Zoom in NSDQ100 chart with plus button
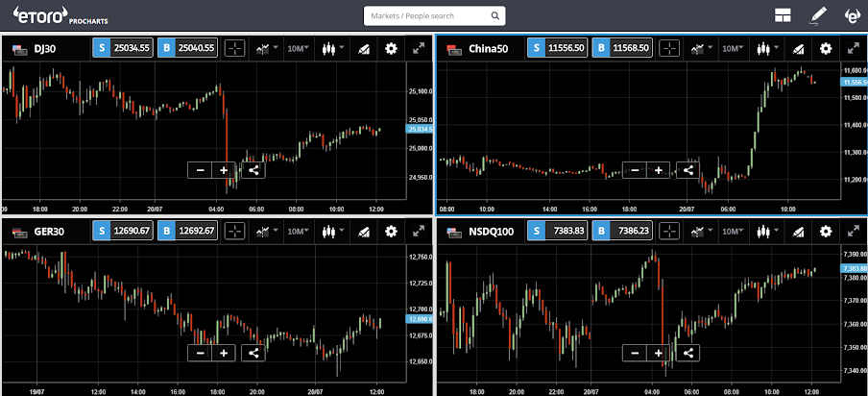868x396 pixels. point(658,353)
